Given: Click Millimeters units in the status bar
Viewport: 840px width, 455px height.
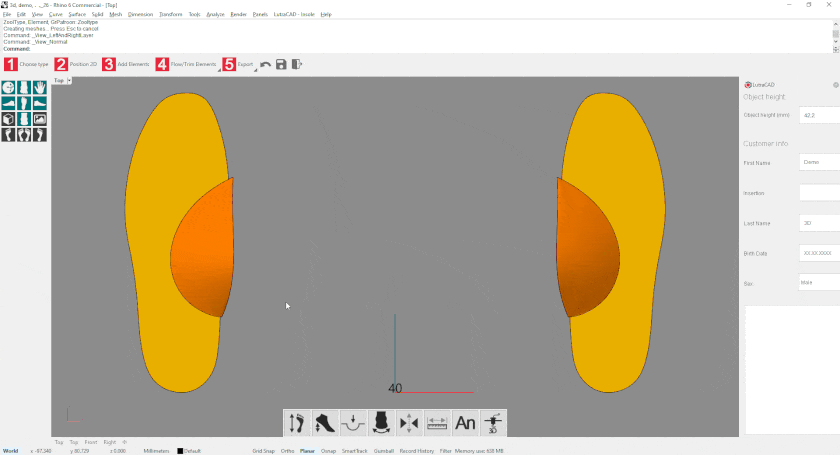Looking at the screenshot, I should pyautogui.click(x=156, y=451).
